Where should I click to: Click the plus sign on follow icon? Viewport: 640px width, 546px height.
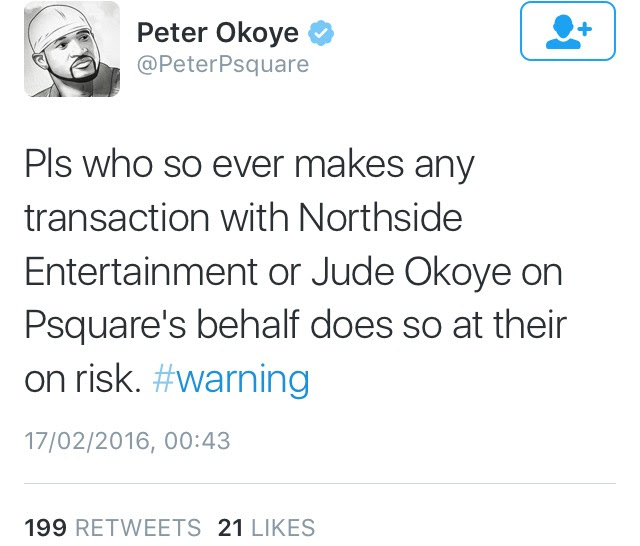(585, 29)
